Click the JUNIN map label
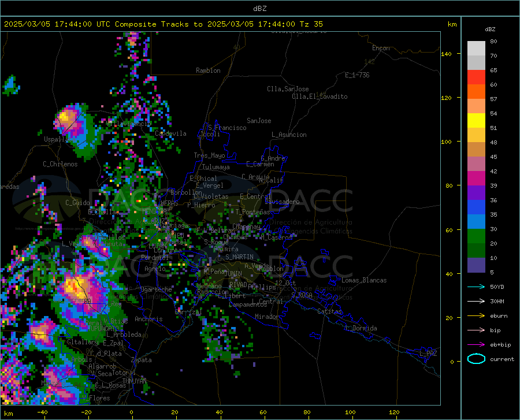 point(233,273)
